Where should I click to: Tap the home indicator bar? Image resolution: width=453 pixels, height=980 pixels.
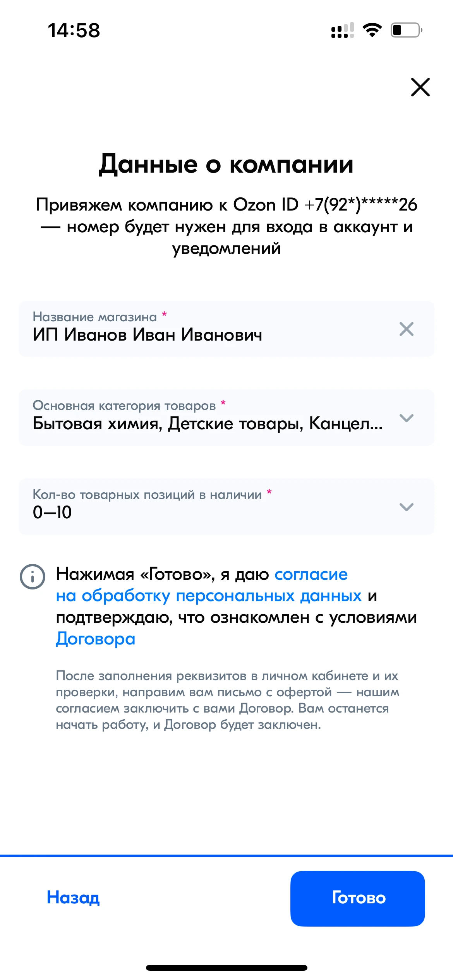coord(226,968)
